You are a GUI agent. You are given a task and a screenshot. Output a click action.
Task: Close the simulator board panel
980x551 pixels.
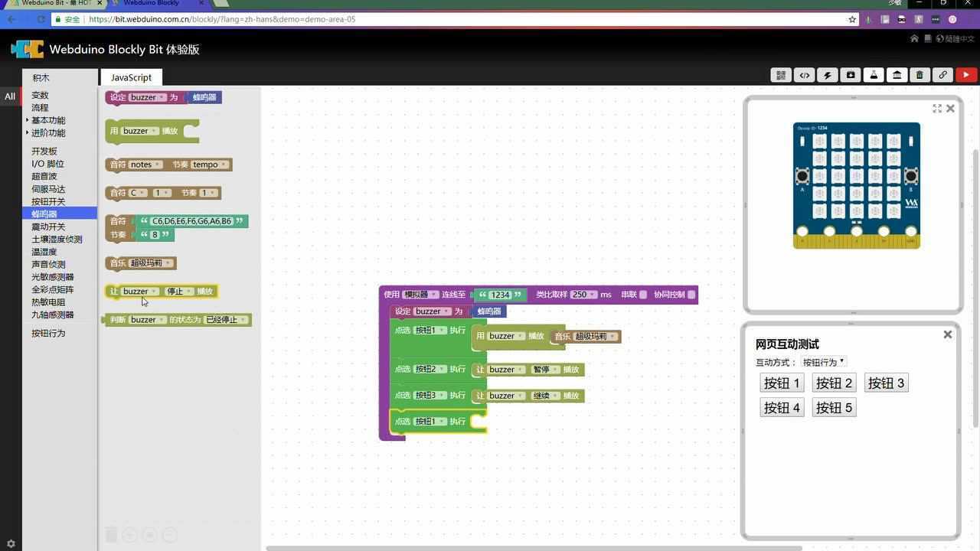click(x=950, y=109)
